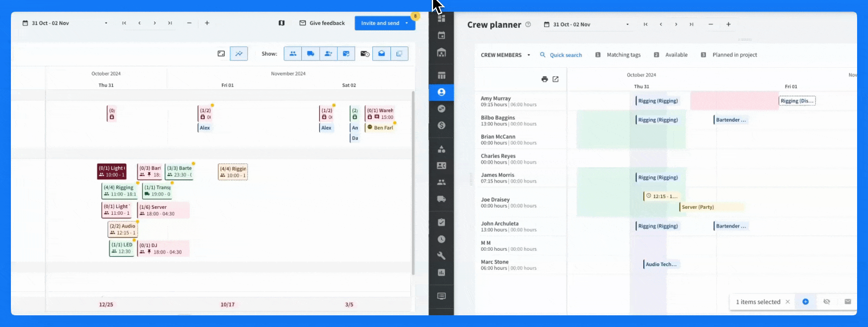Open the warehouse icon in the dark sidebar
Viewport: 868px width, 327px height.
coord(441,53)
